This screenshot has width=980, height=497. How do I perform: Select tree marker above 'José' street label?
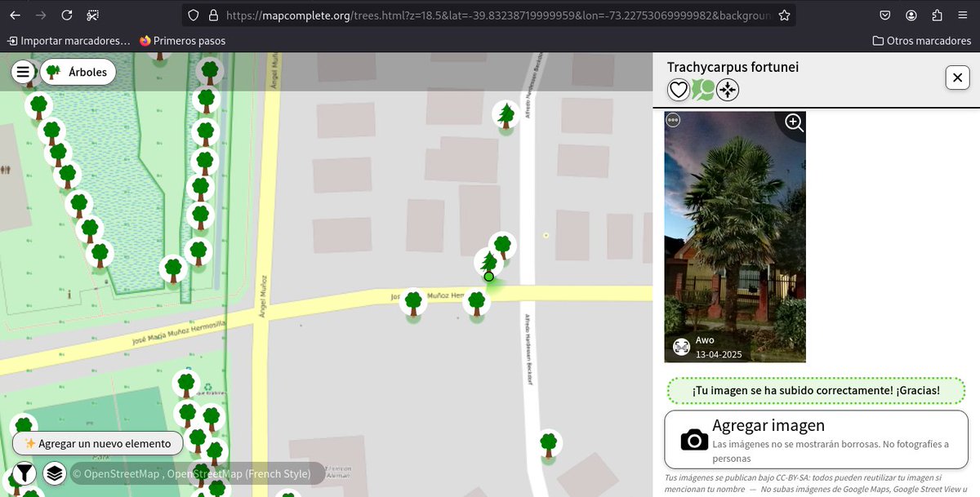413,303
